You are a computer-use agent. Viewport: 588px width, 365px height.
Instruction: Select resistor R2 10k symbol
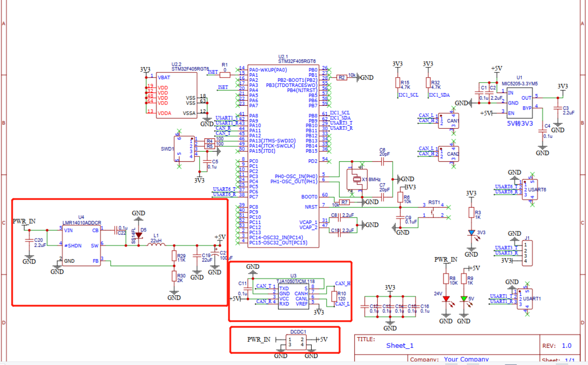[342, 77]
